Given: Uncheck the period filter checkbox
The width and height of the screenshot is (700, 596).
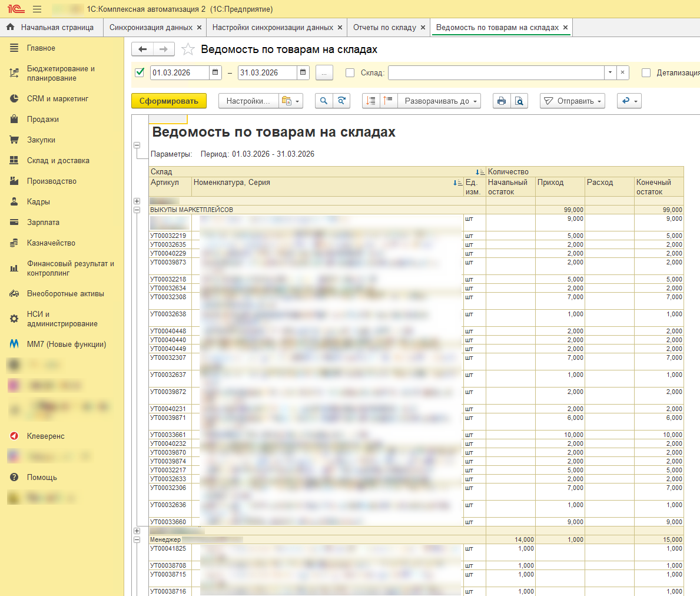Looking at the screenshot, I should (x=140, y=72).
